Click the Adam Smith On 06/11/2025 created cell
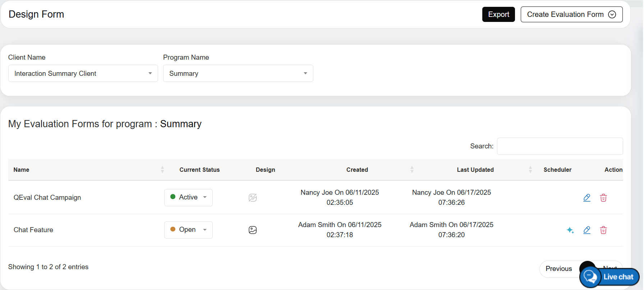This screenshot has width=644, height=290. point(340,230)
